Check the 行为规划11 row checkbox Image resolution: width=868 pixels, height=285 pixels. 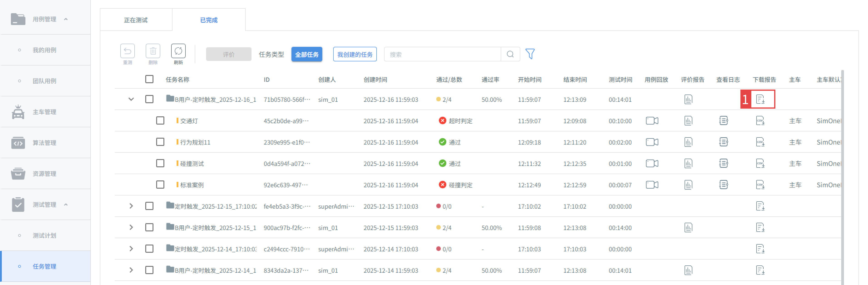click(x=160, y=142)
